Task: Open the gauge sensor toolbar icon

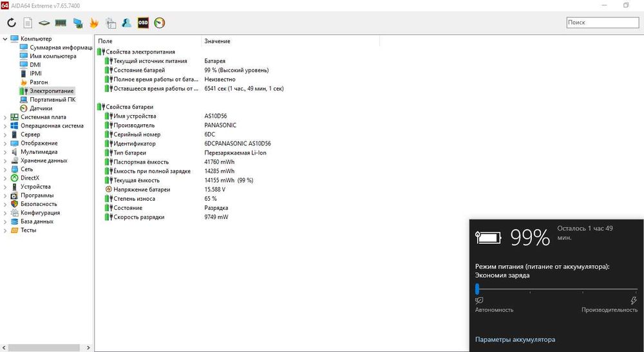Action: [159, 23]
